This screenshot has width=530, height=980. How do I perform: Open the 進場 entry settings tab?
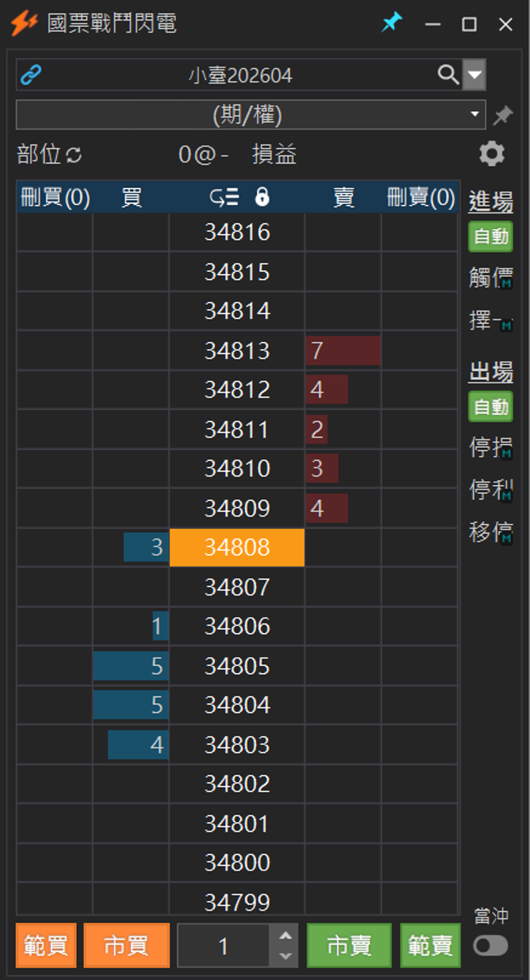(x=490, y=201)
